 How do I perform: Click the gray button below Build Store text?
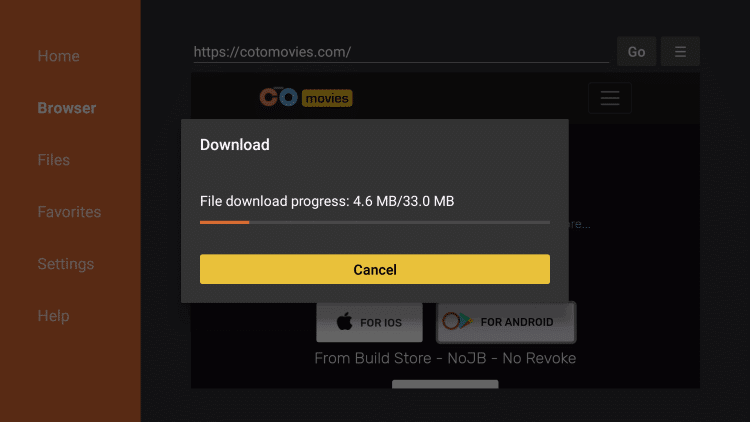coord(445,384)
